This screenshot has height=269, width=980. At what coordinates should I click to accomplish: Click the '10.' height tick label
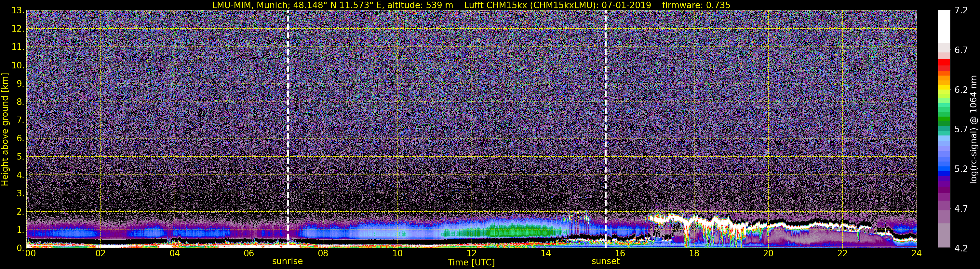(18, 65)
